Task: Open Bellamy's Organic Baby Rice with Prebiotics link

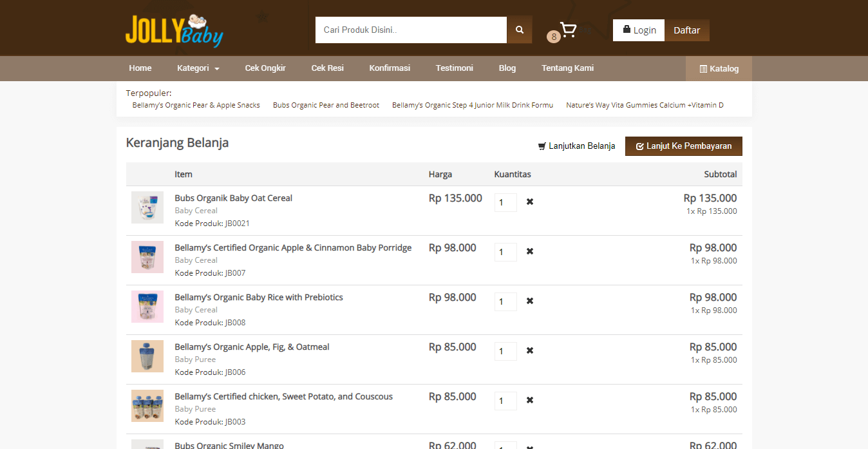Action: (x=259, y=297)
